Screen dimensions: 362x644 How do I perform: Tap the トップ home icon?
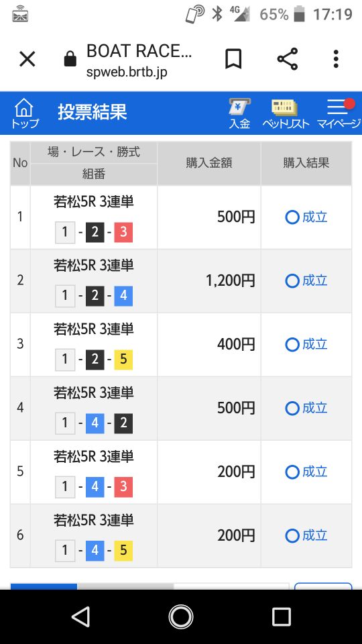(24, 113)
